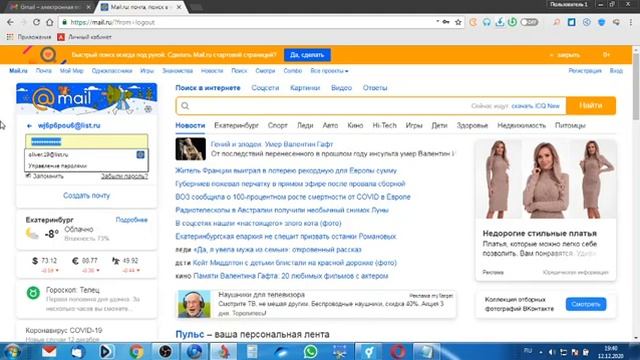Click the скачать ICQ New link
The height and width of the screenshot is (360, 640).
[x=536, y=106]
